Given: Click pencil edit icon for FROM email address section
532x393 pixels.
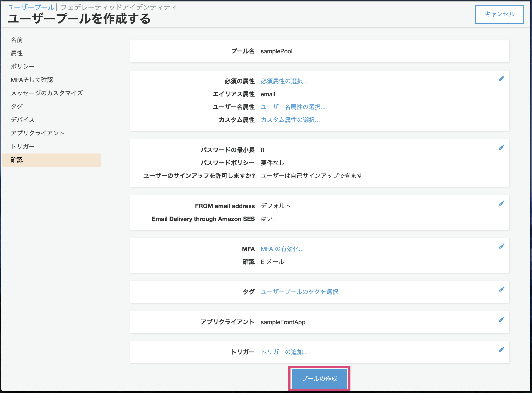Looking at the screenshot, I should point(501,203).
